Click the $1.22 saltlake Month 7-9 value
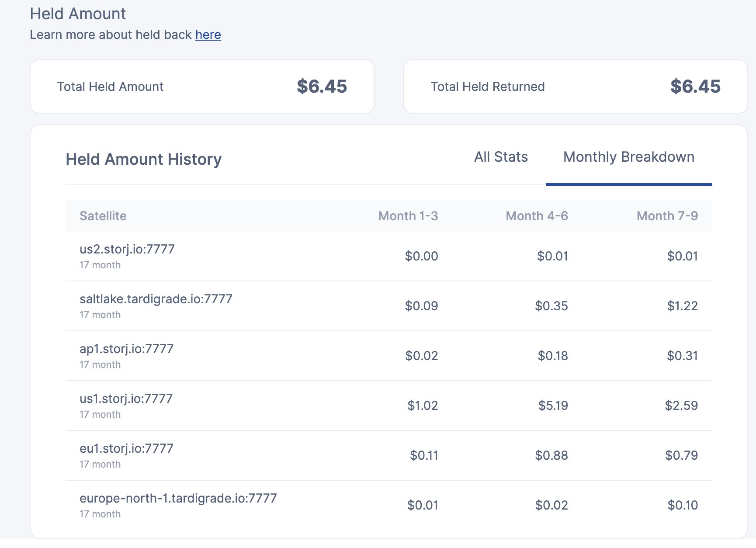 click(682, 306)
